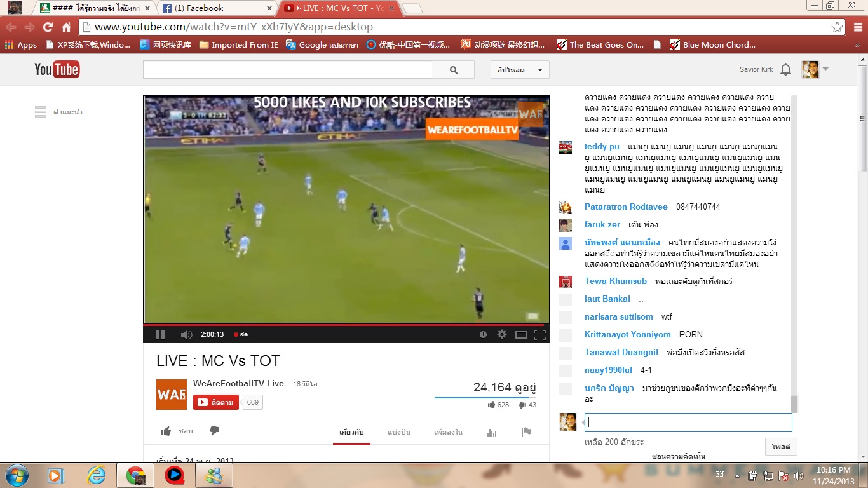Open the เกี่ยวกับ tab
The height and width of the screenshot is (488, 868).
[351, 432]
